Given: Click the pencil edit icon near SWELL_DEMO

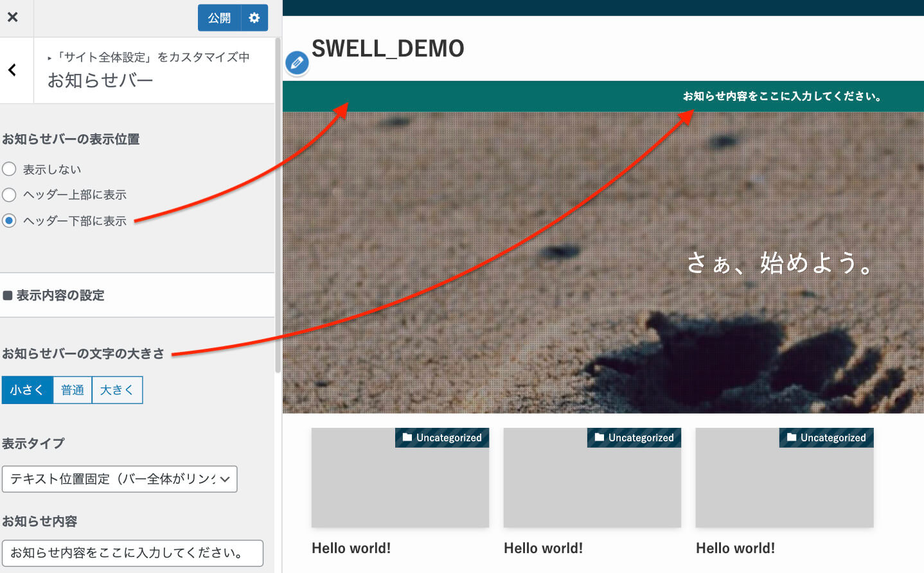Looking at the screenshot, I should coord(296,63).
